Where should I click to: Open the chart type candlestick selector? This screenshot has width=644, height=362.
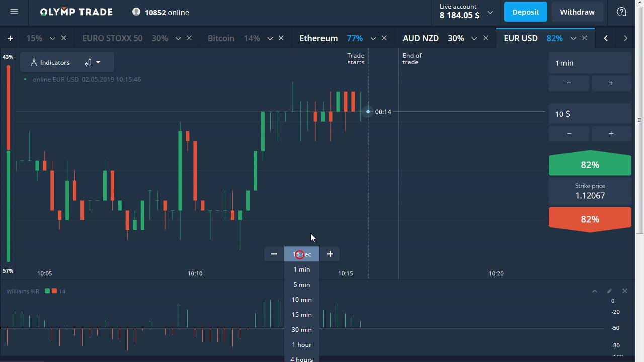[x=93, y=62]
